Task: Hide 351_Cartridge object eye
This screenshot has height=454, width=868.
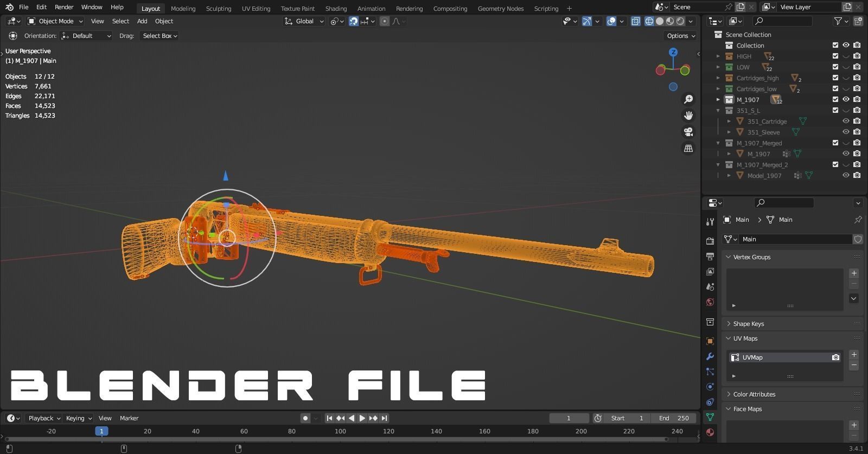Action: tap(846, 121)
